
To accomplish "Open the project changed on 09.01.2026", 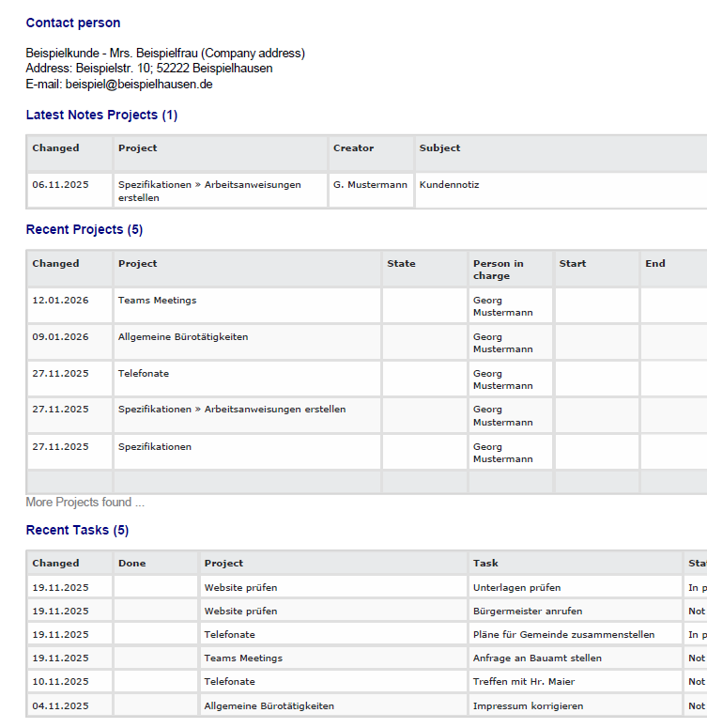I will click(x=183, y=336).
